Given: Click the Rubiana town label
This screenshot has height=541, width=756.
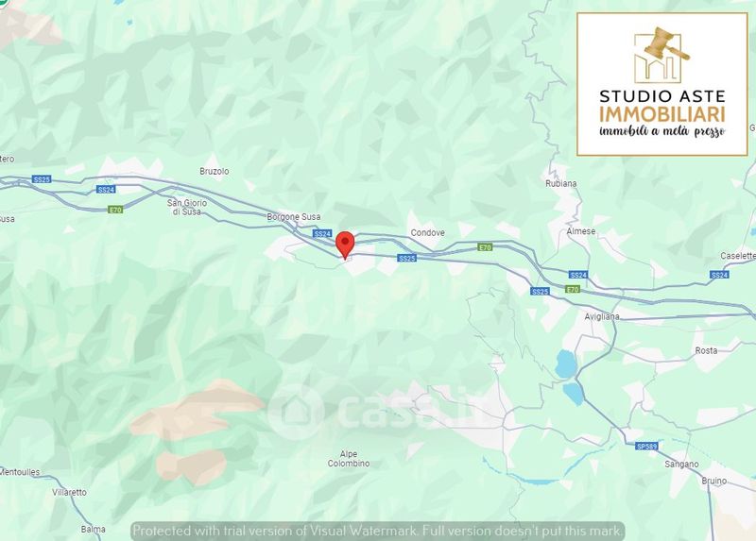Looking at the screenshot, I should pos(560,183).
